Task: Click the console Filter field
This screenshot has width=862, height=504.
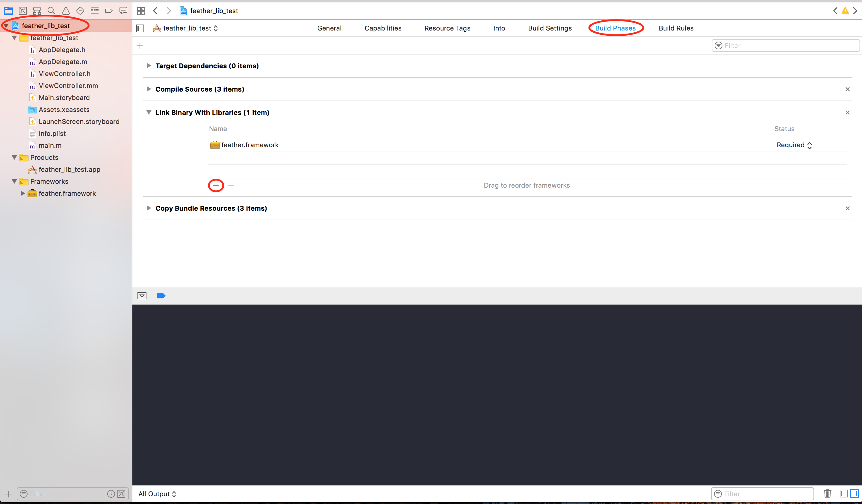Action: coord(762,494)
